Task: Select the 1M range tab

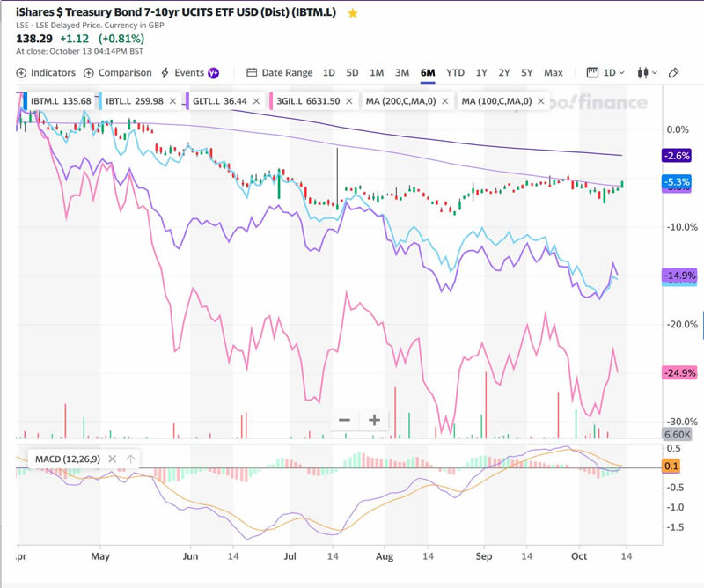Action: (x=377, y=73)
